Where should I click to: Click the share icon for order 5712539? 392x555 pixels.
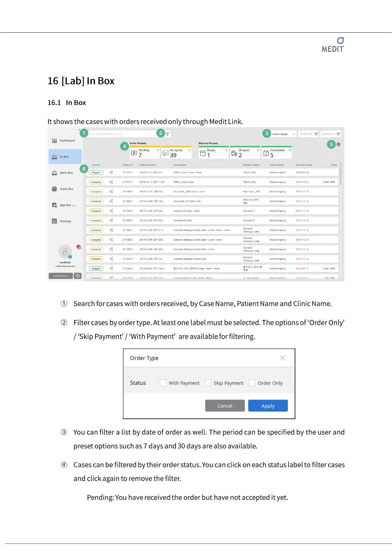[x=111, y=269]
